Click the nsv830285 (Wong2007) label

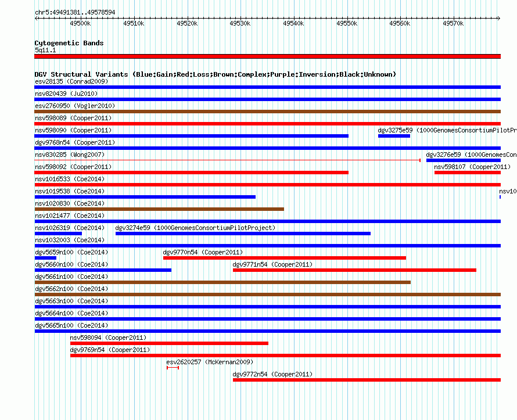(70, 155)
